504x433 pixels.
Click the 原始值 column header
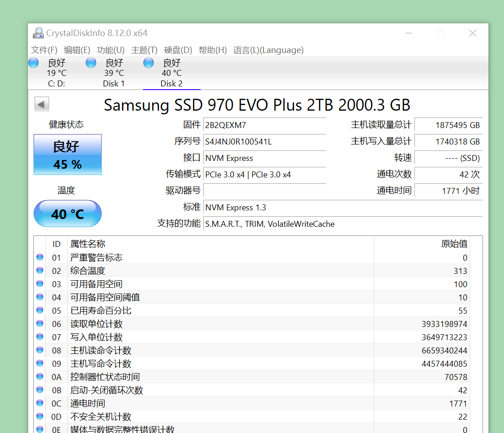422,244
